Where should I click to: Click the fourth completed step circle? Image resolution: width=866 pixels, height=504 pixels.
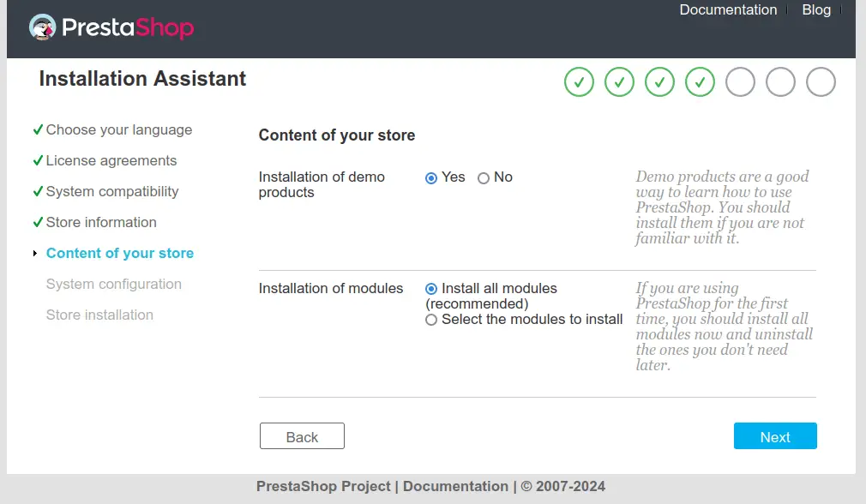pos(700,82)
